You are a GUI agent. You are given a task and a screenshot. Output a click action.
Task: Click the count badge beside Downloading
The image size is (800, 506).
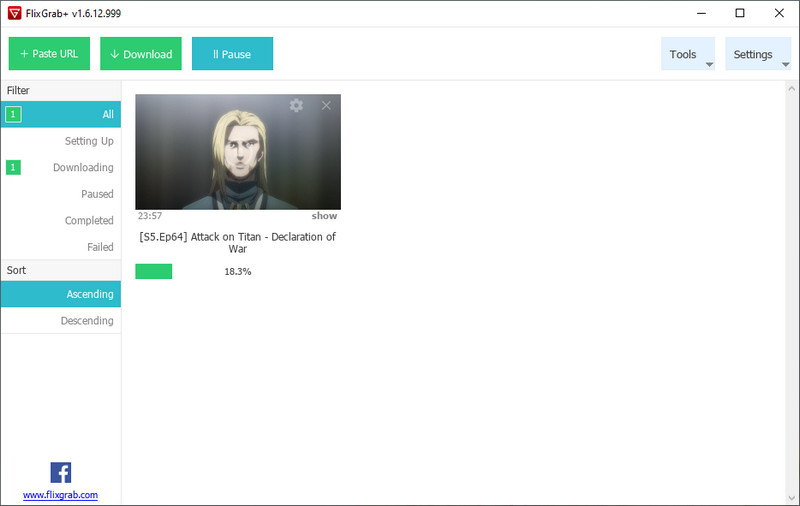coord(13,167)
